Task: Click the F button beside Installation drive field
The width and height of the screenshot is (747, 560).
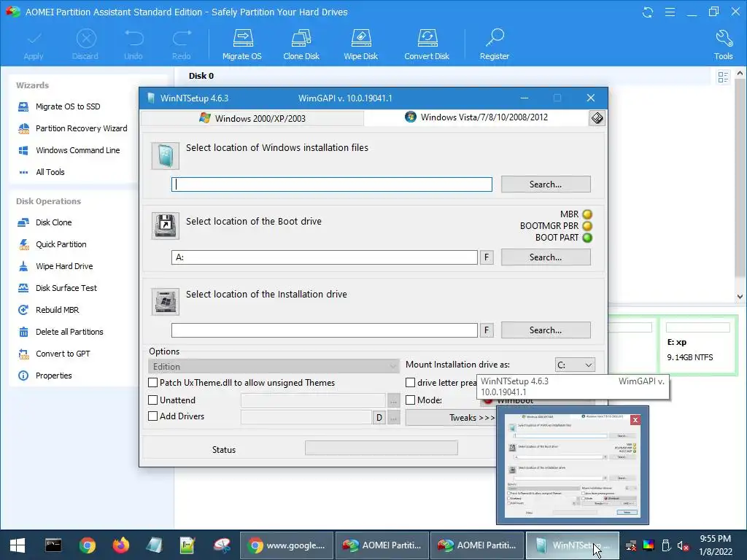Action: (x=487, y=330)
